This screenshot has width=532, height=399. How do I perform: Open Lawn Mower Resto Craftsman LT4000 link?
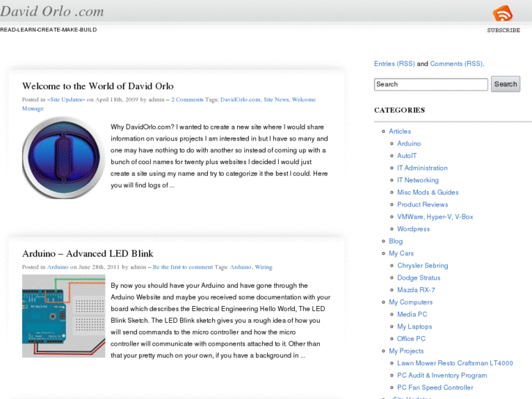455,363
